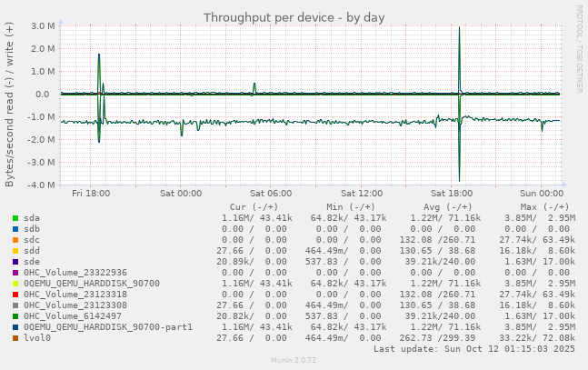
Task: Click the sdd legend label
Action: 32,251
